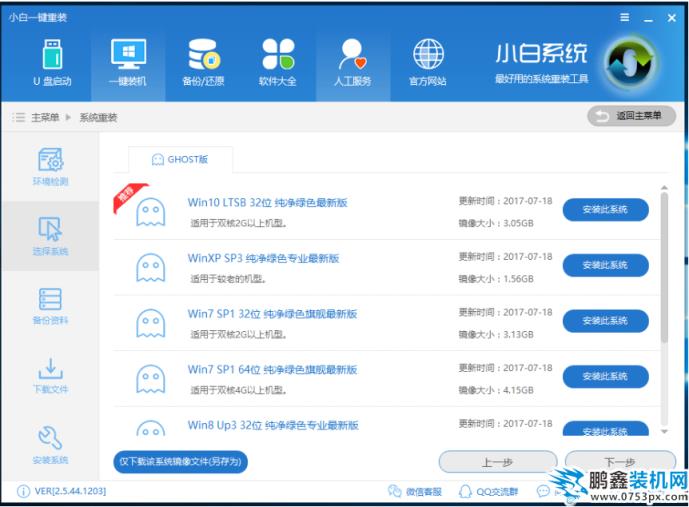Viewport: 689px width, 507px height.
Task: Install the Win7 SP1 32位 system
Action: pos(606,321)
